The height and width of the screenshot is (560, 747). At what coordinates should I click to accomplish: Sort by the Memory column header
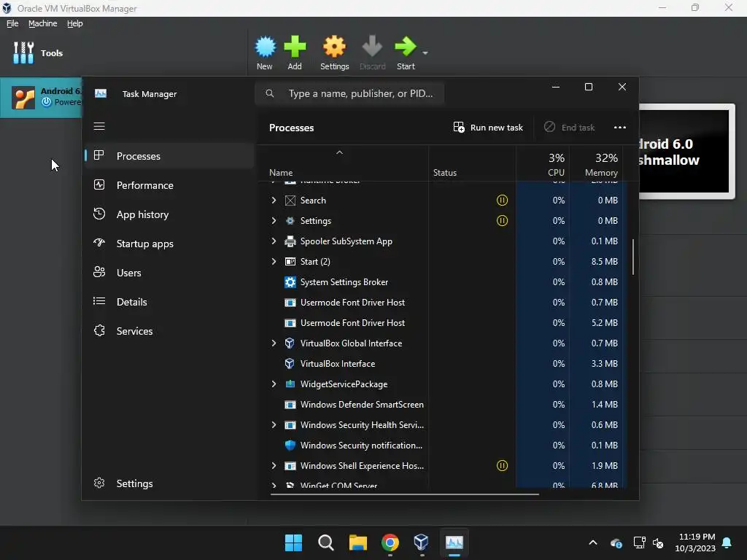point(597,163)
